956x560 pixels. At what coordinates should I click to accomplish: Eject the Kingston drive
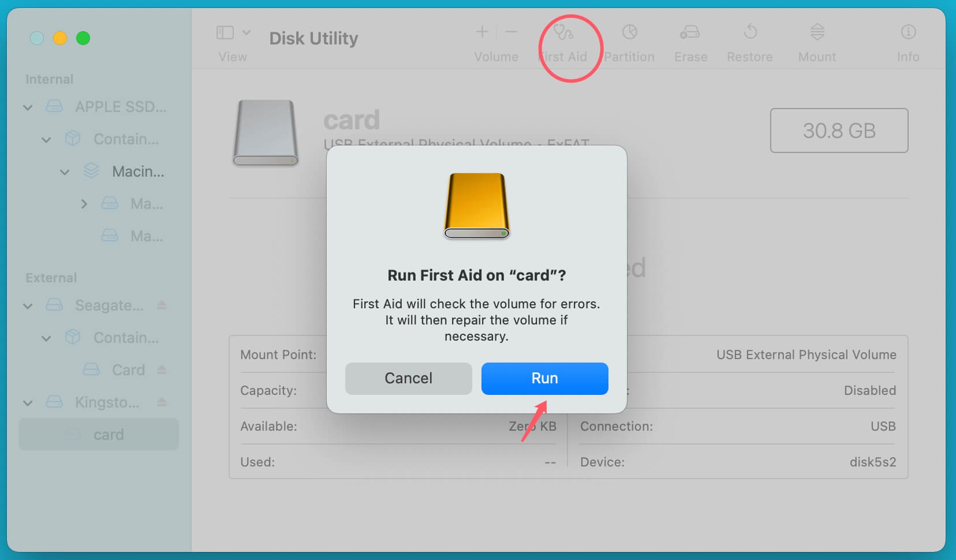[162, 402]
